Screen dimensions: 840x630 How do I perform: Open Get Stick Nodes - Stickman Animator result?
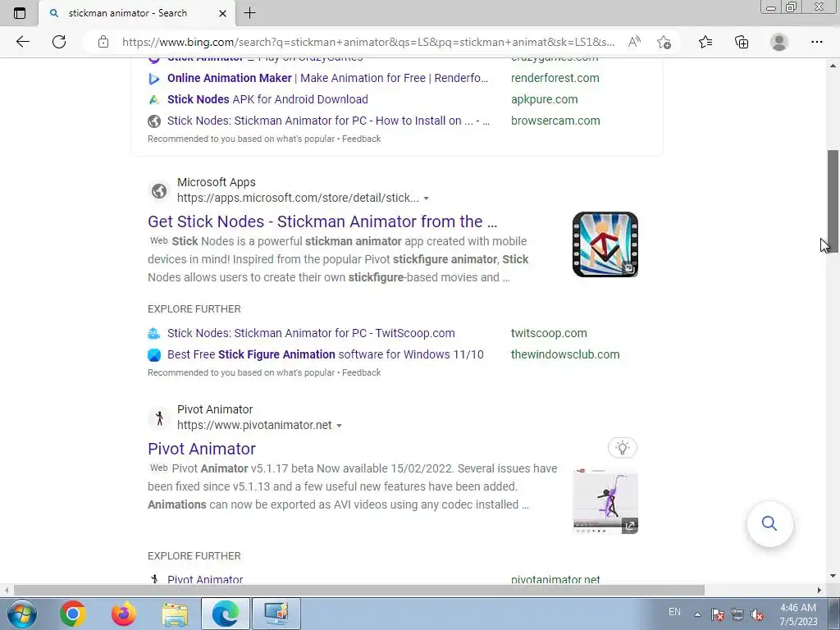tap(322, 221)
